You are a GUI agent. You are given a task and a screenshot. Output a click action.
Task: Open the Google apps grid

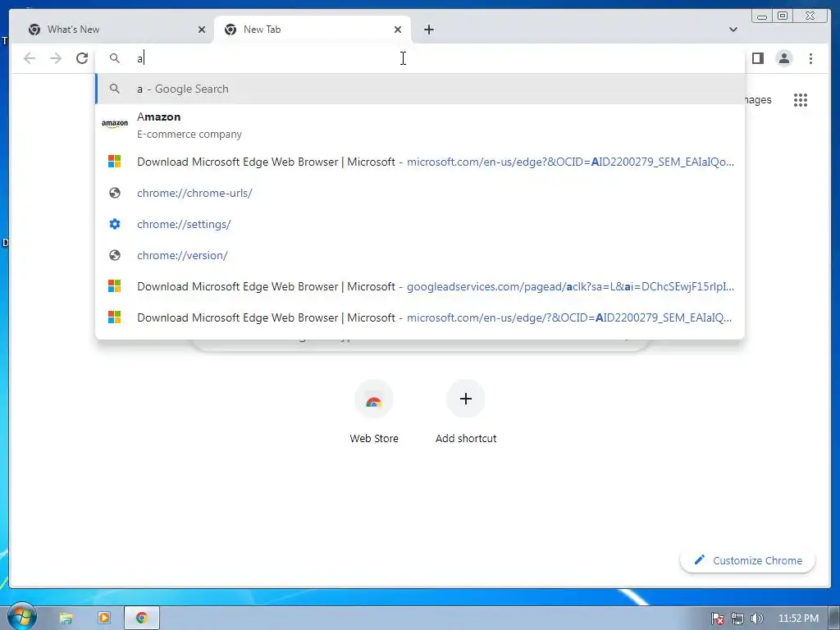pyautogui.click(x=801, y=99)
